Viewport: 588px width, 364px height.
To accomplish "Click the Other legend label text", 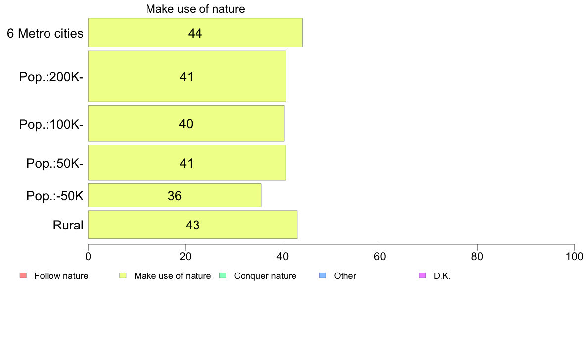I will coord(345,276).
